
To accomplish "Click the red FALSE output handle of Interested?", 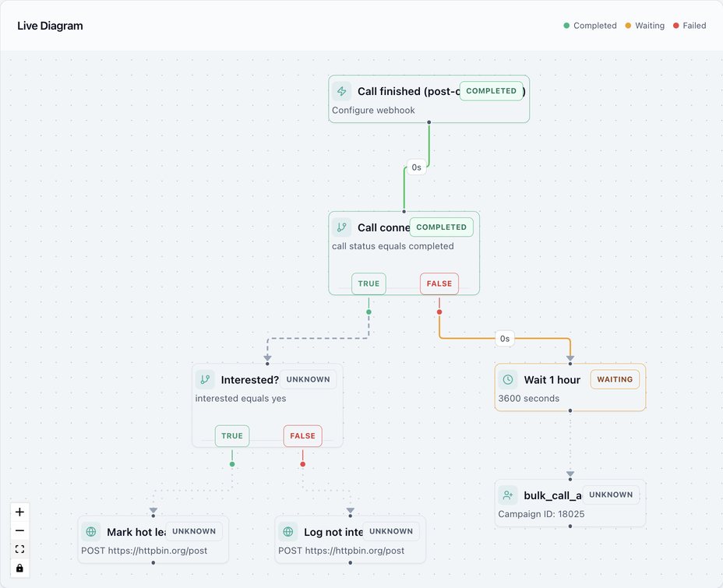I will tap(302, 464).
